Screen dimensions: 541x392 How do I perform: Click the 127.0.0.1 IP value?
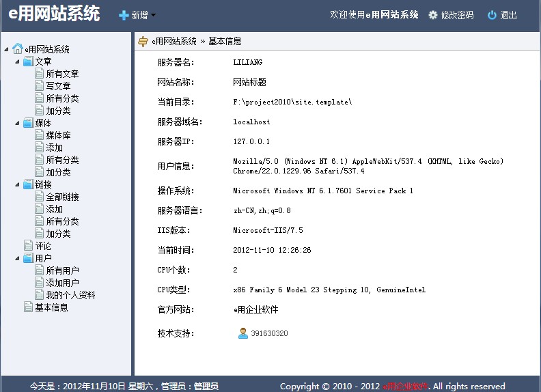point(251,141)
